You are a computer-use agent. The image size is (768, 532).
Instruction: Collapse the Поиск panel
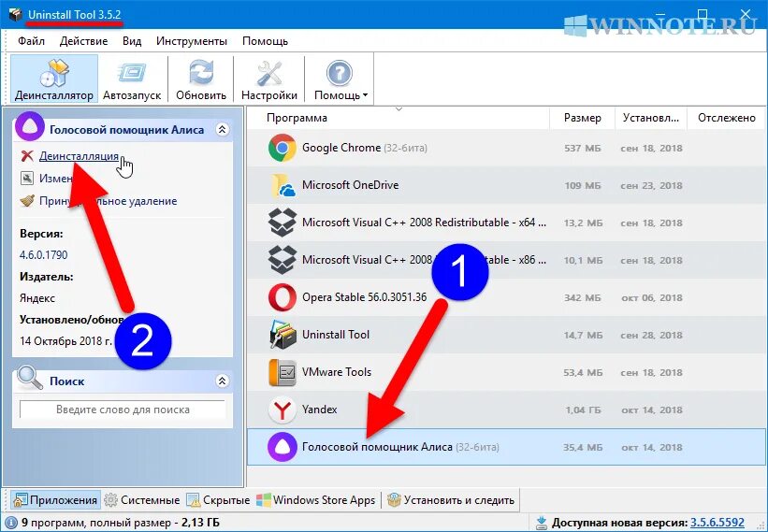pyautogui.click(x=222, y=381)
